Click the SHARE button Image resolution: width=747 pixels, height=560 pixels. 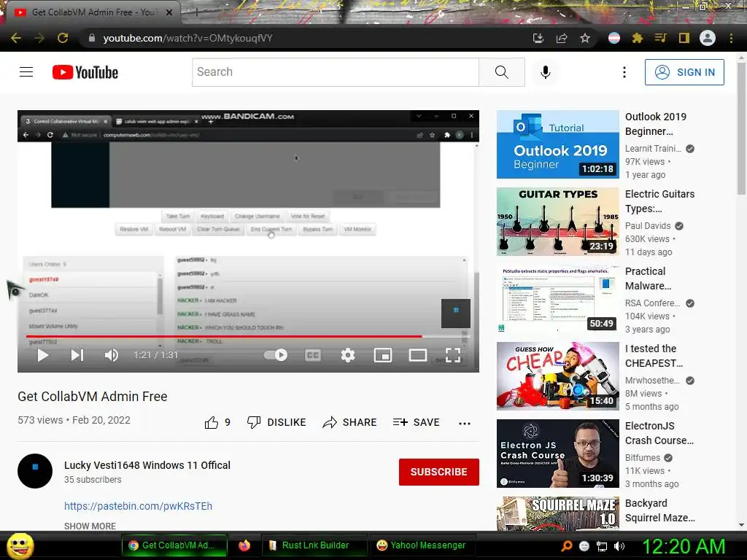click(x=349, y=422)
